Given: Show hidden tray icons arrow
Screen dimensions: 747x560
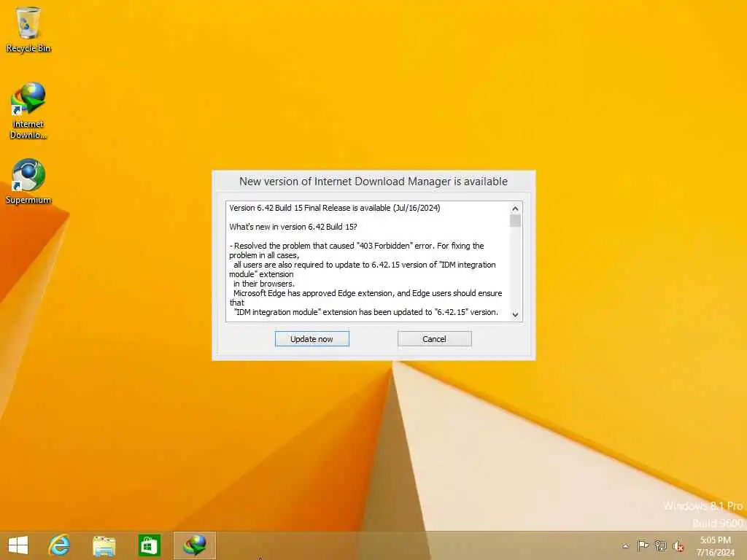Looking at the screenshot, I should point(626,545).
